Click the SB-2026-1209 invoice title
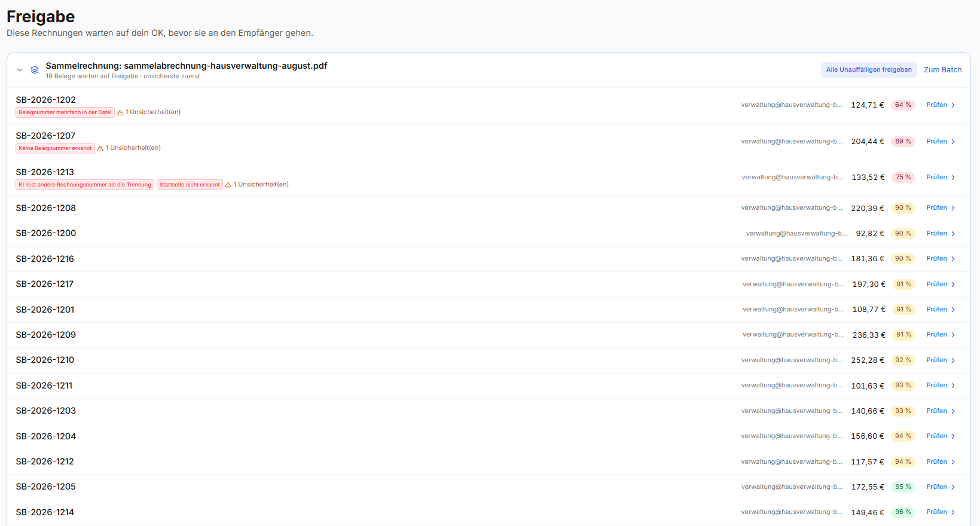This screenshot has height=526, width=980. (x=46, y=335)
